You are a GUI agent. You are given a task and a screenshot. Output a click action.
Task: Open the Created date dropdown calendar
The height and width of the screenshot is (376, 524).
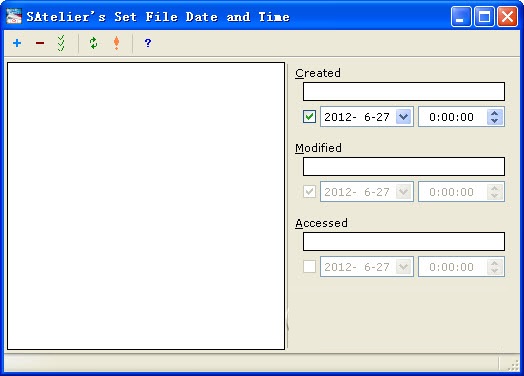click(403, 117)
